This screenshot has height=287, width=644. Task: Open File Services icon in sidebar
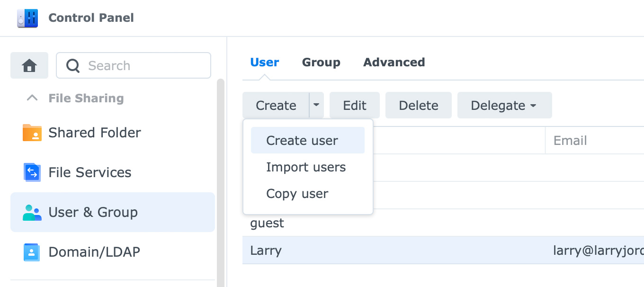click(32, 172)
